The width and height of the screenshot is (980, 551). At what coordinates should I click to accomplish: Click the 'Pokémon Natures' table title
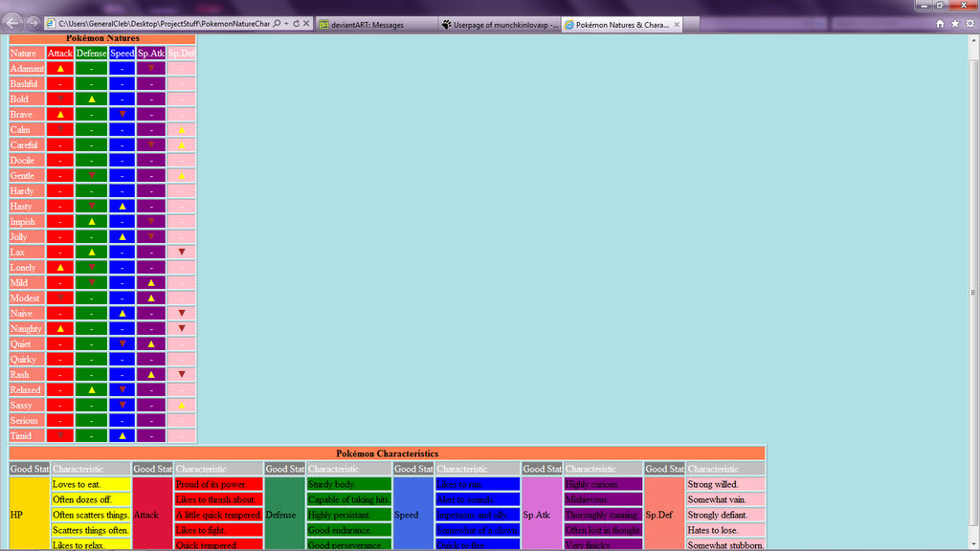click(x=102, y=38)
